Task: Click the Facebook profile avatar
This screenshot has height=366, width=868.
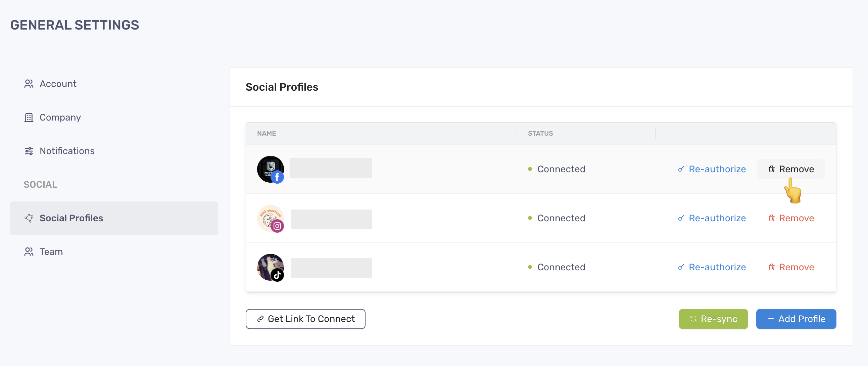Action: point(270,169)
